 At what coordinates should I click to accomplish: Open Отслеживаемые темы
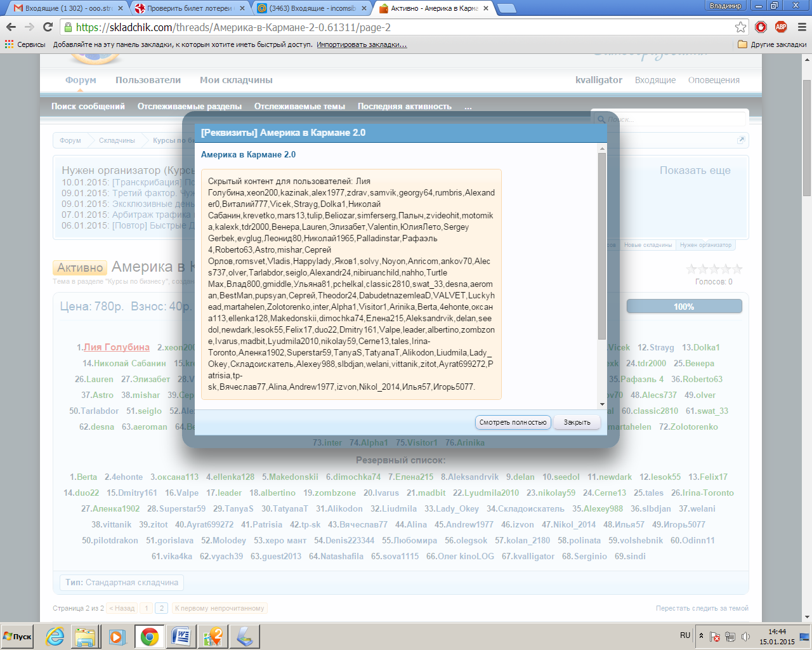299,107
